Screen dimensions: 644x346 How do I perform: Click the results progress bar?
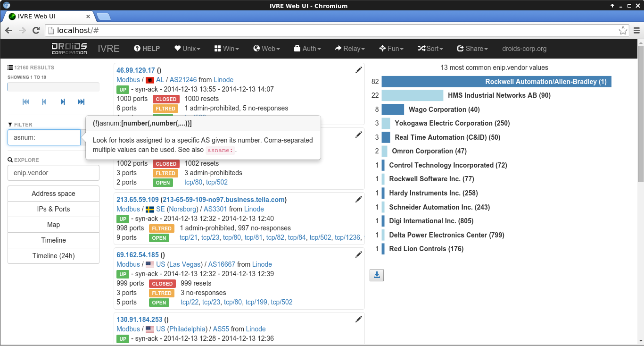pos(53,87)
